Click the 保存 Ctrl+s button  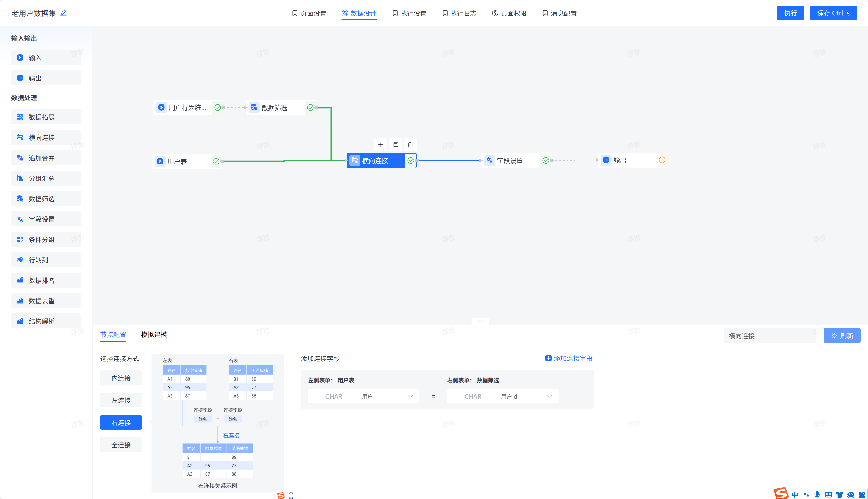833,13
